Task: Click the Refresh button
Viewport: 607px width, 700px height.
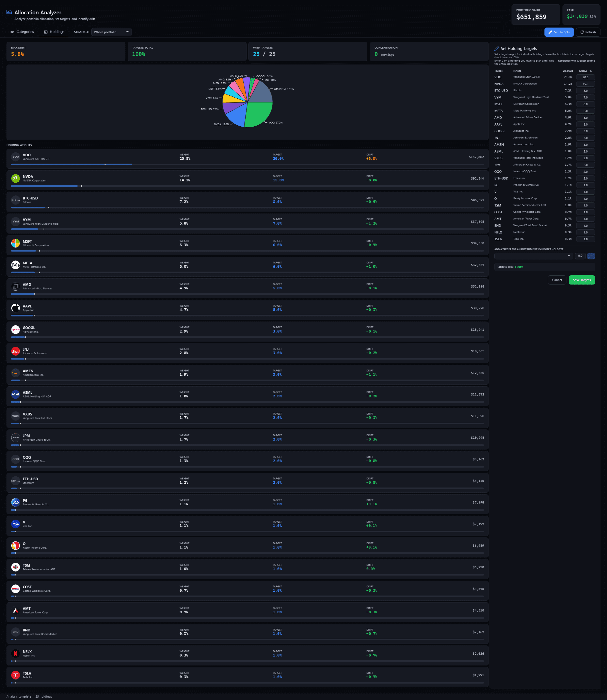Action: point(588,32)
